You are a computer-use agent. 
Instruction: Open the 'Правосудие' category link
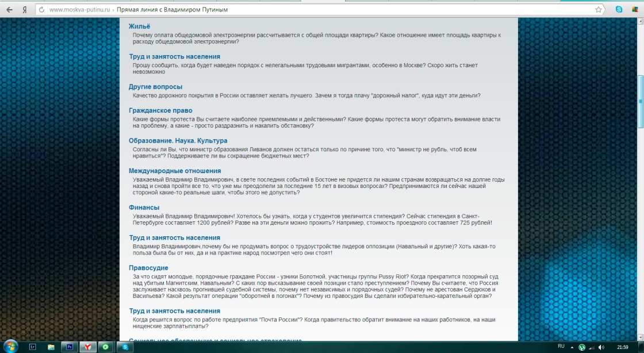pyautogui.click(x=148, y=267)
